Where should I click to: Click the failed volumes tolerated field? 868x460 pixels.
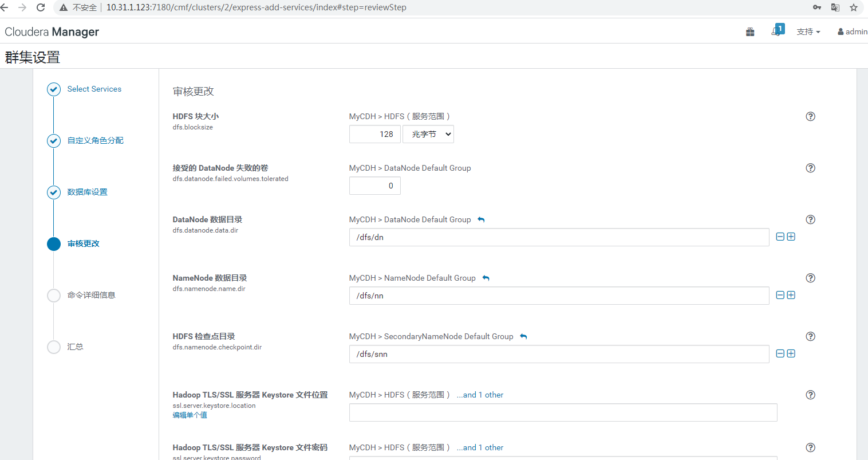click(x=375, y=186)
